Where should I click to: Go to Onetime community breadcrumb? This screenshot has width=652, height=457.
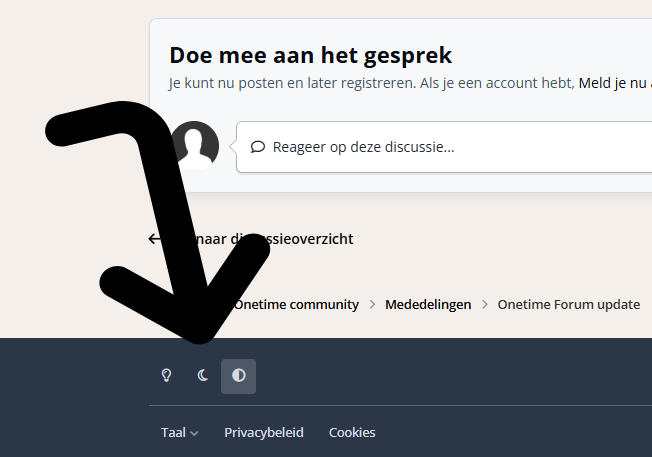296,304
